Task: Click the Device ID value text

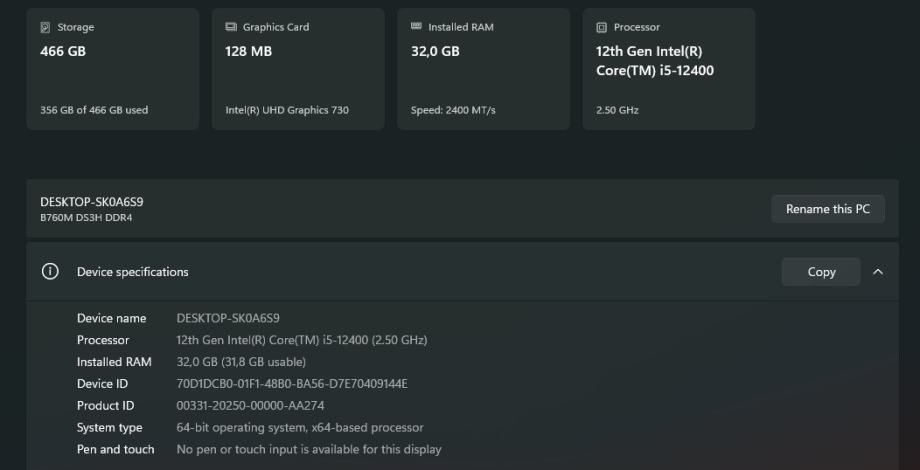Action: 292,384
